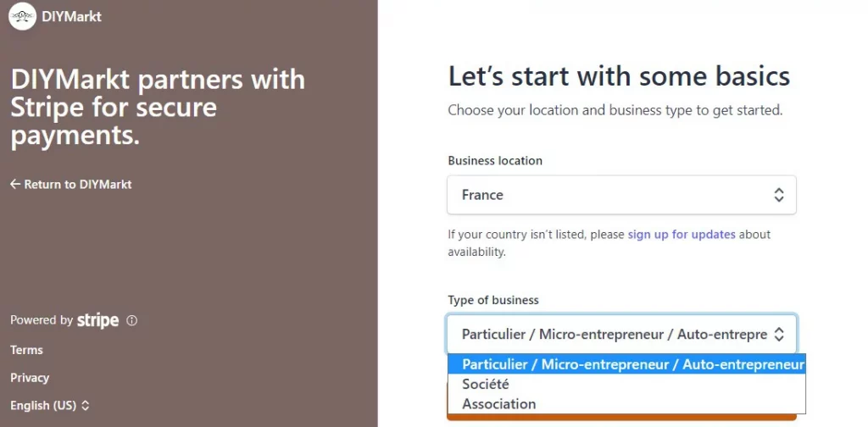The image size is (868, 427).
Task: Follow the Return to DIYMarkt link
Action: pyautogui.click(x=77, y=184)
